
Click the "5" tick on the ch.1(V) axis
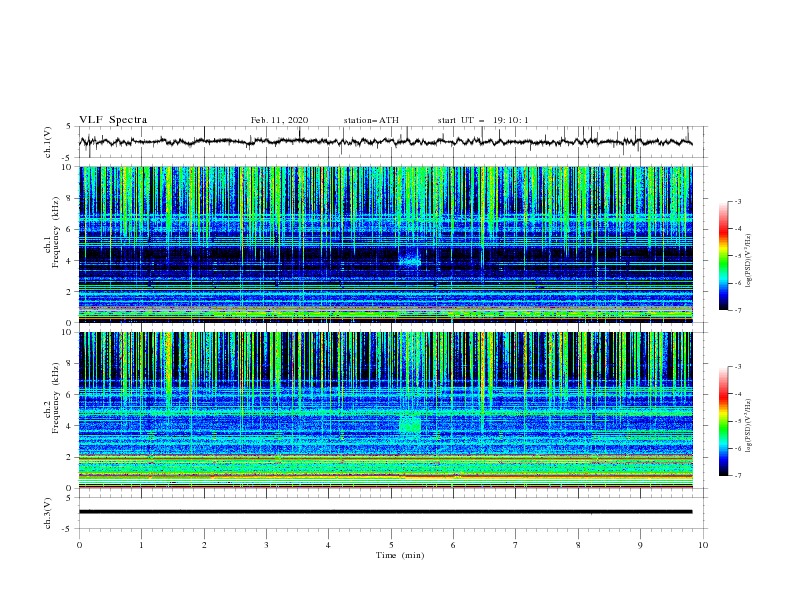coord(70,127)
